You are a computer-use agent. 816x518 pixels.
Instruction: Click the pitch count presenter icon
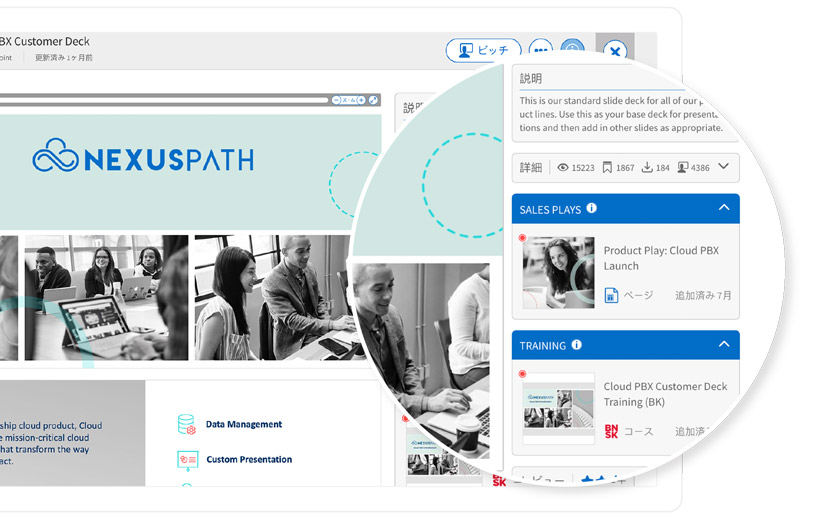point(683,167)
